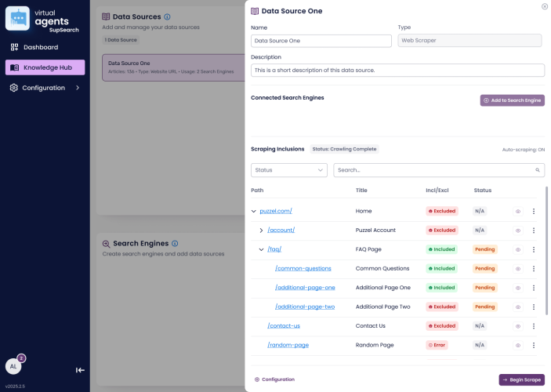The height and width of the screenshot is (392, 551).
Task: Toggle eye icon for Common Questions row
Action: (x=517, y=268)
